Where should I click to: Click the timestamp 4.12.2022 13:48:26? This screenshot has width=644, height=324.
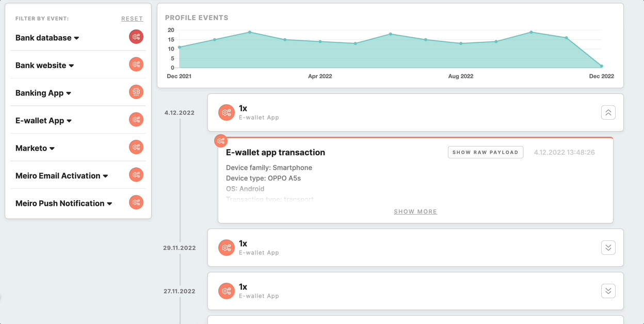(565, 152)
